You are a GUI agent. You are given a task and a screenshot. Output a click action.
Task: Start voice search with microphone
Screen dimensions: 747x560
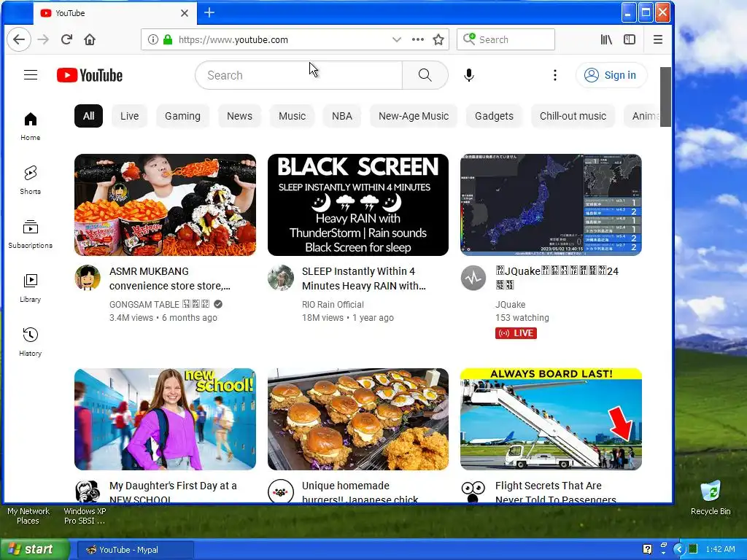tap(469, 75)
